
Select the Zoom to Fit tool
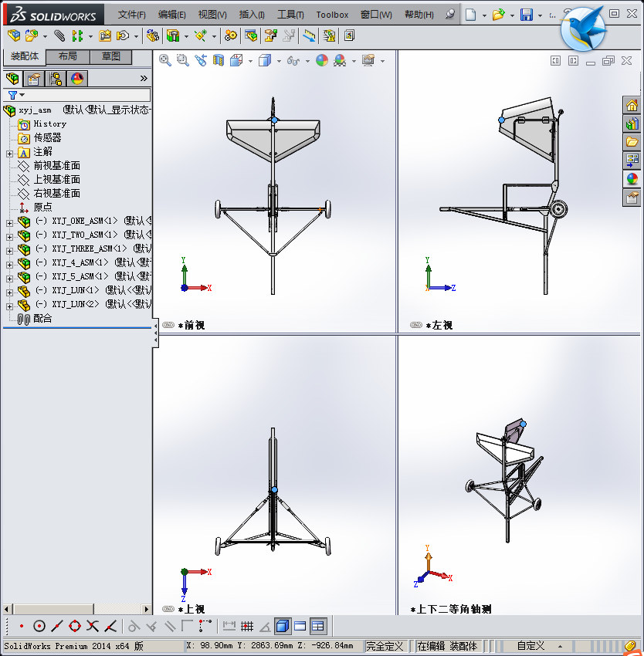click(x=166, y=60)
